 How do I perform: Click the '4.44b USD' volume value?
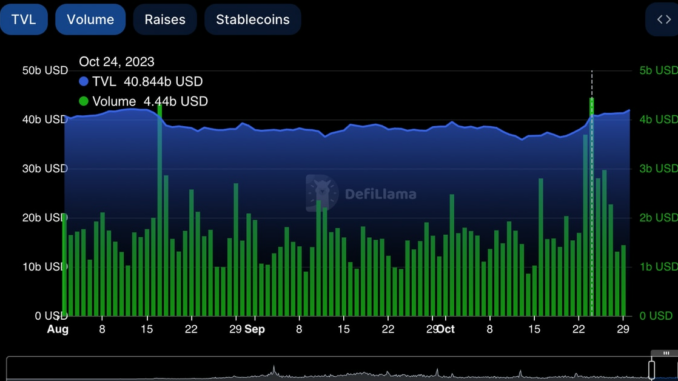[x=176, y=101]
